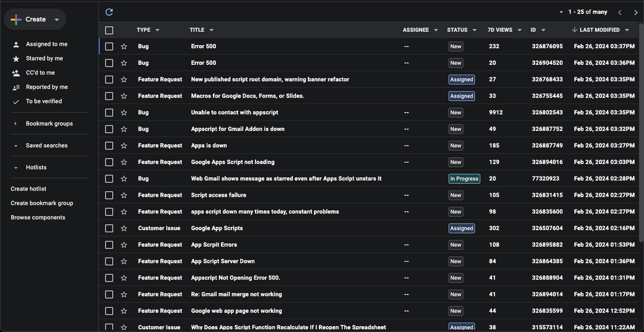Open Starred by me list
Viewport: 644px width, 332px height.
click(x=45, y=58)
